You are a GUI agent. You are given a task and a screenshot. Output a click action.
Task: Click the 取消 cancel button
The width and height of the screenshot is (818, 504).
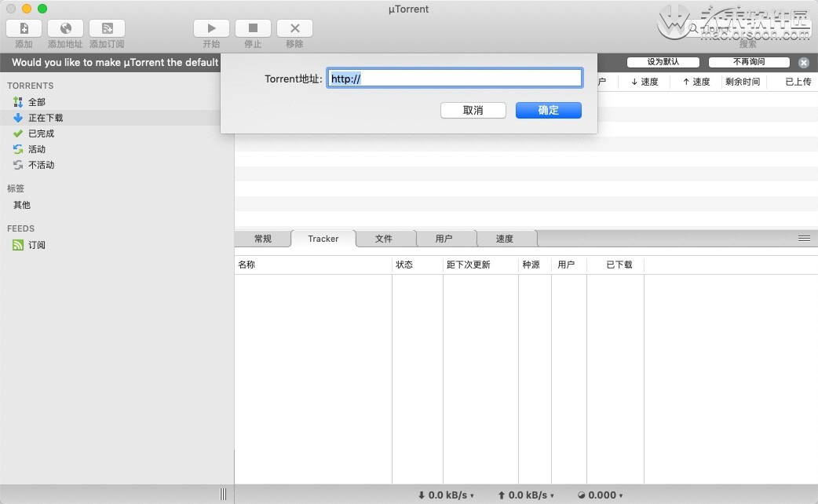(473, 110)
